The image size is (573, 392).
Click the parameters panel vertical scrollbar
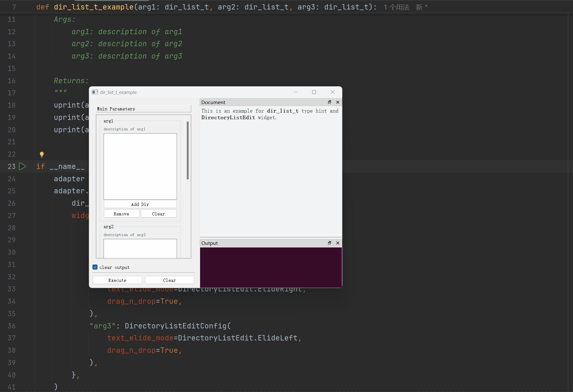(188, 151)
